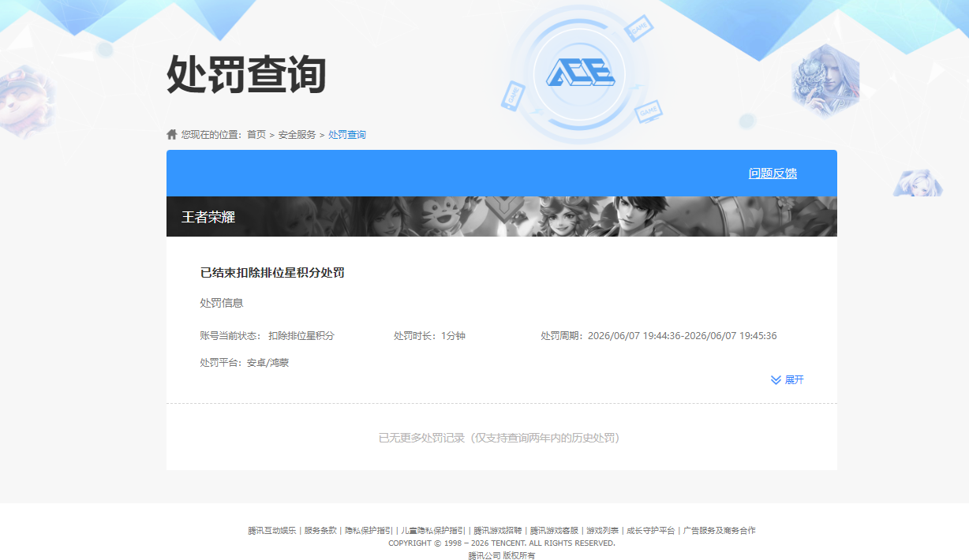Open 腾讯游戏招聘 footer link

click(x=498, y=531)
